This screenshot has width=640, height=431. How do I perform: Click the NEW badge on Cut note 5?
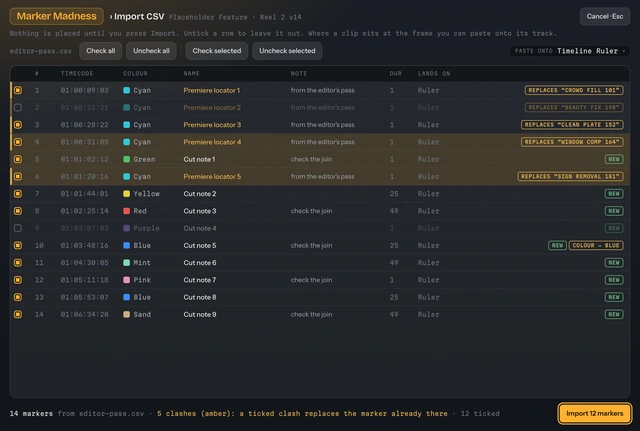[x=557, y=245]
